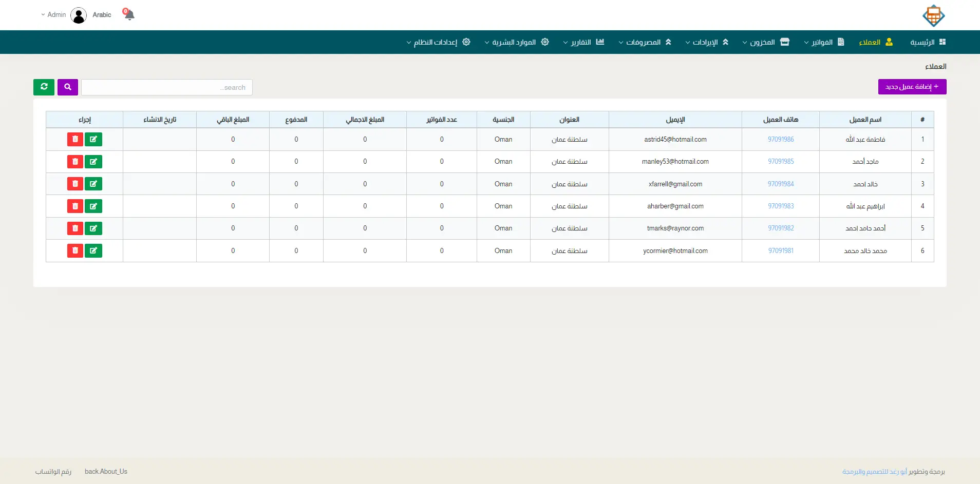Click edit icon for aharber@gmail.com row
The height and width of the screenshot is (484, 980).
click(93, 206)
